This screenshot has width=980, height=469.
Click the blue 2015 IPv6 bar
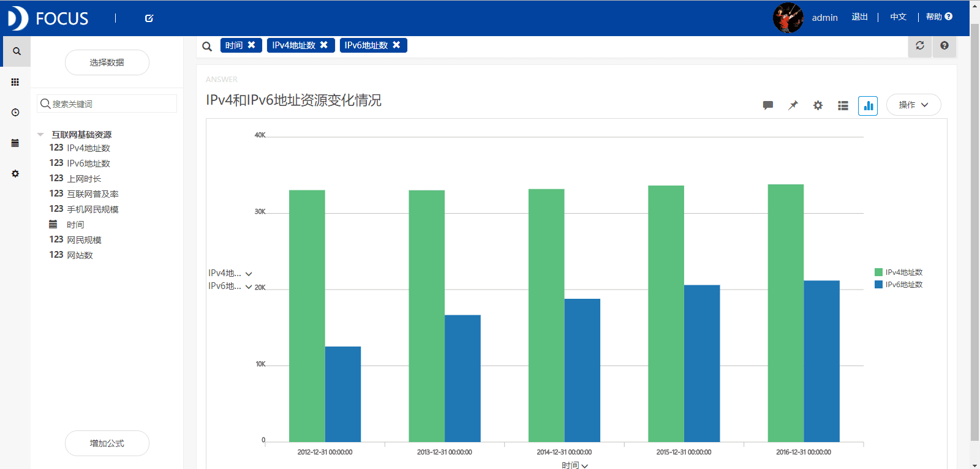(x=702, y=364)
